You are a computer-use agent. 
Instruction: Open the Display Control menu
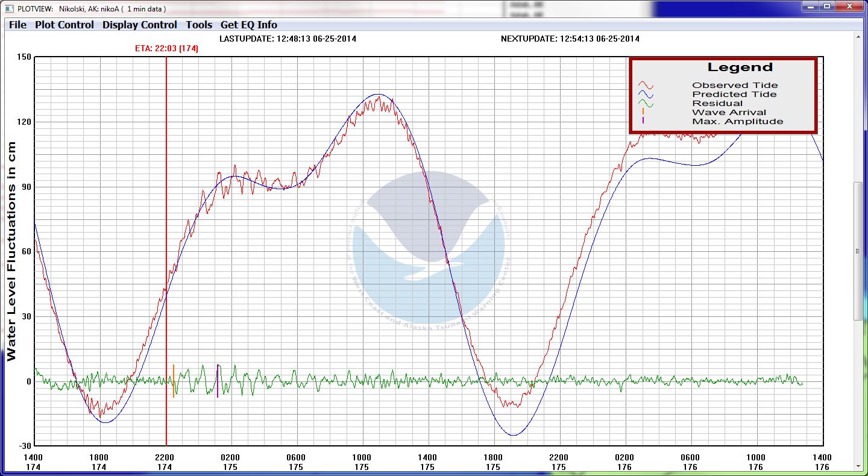coord(140,25)
